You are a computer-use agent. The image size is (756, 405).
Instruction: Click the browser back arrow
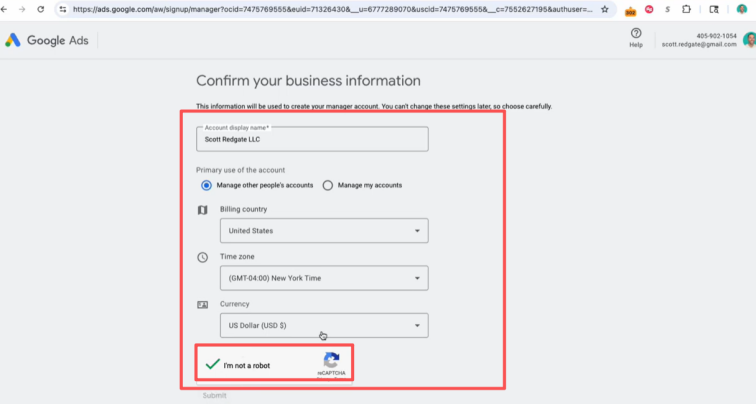point(4,9)
